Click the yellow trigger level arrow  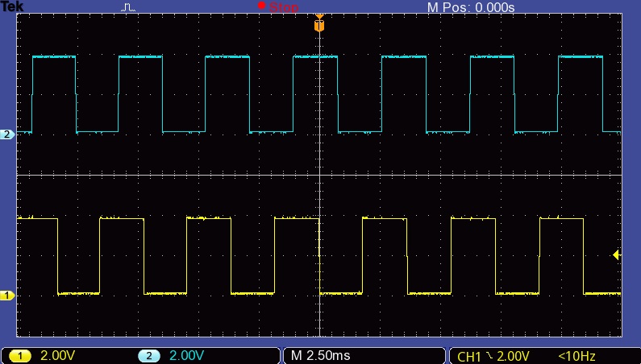click(618, 255)
